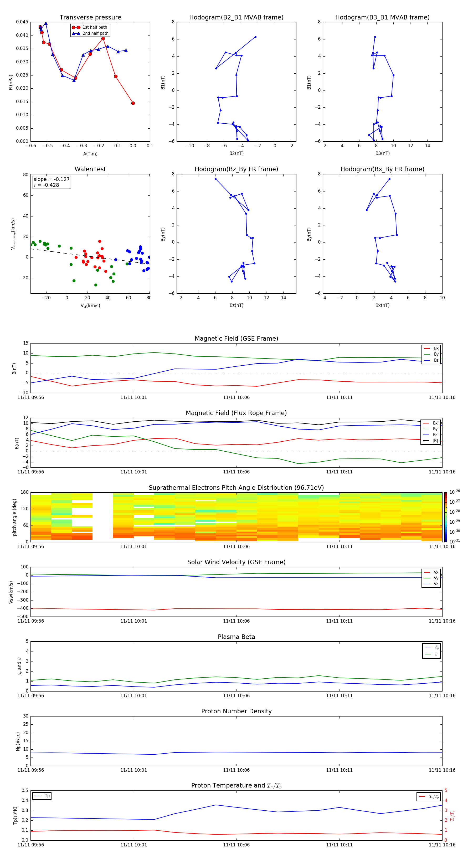Select the Vz legend entry
This screenshot has width=473, height=868.
pos(431,584)
